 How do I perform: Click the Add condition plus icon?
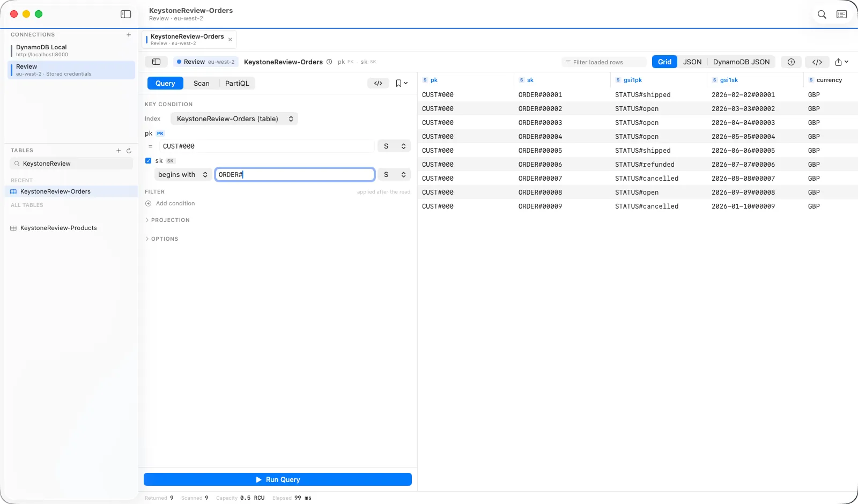click(149, 204)
